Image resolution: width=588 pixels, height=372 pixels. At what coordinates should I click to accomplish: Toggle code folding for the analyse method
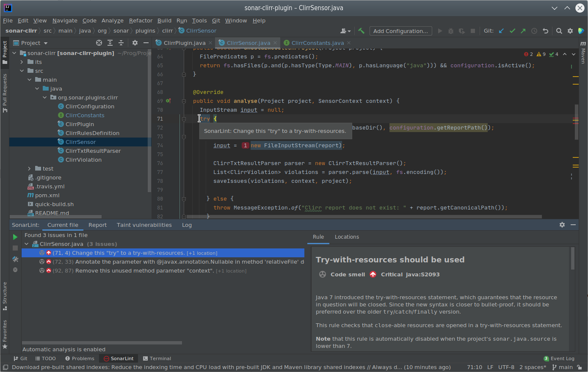tap(184, 101)
